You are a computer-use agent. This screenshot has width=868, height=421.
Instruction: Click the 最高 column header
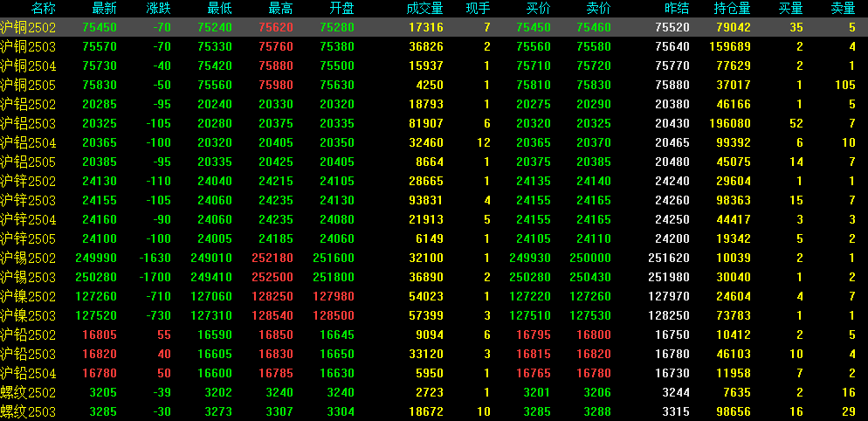(x=280, y=9)
